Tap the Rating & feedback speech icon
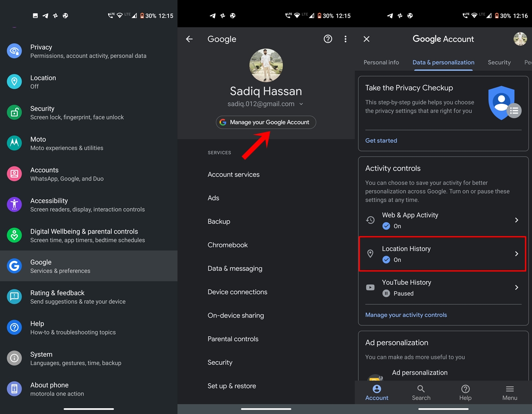The image size is (532, 414). coord(14,296)
